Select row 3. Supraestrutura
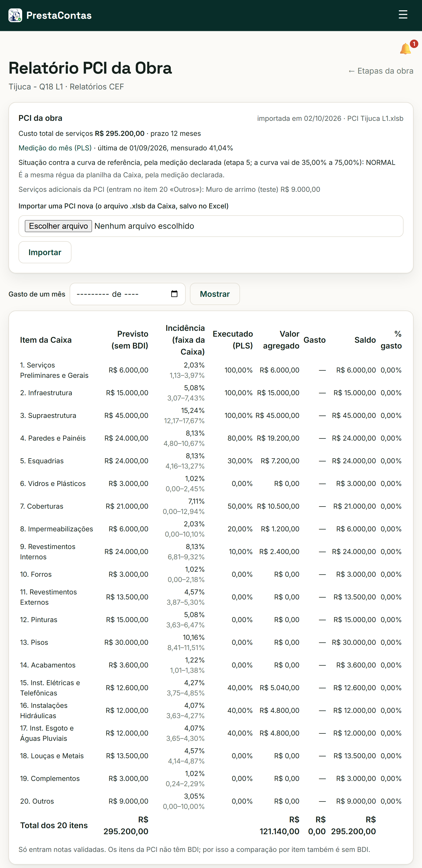 click(211, 416)
